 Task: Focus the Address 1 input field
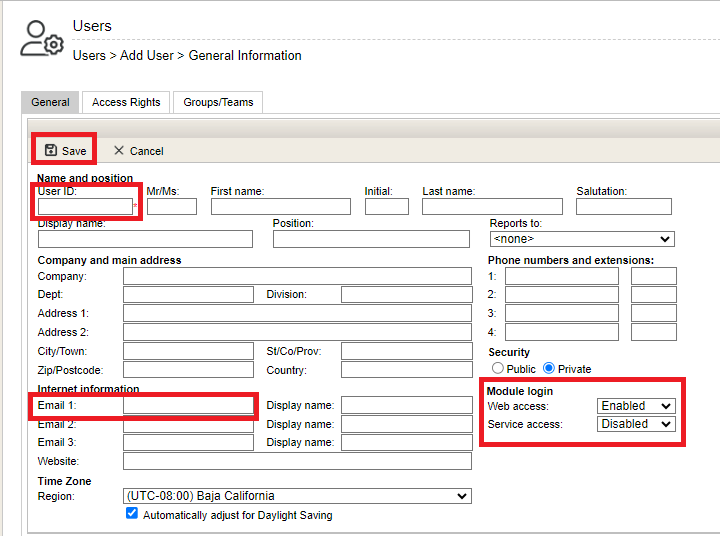click(297, 313)
